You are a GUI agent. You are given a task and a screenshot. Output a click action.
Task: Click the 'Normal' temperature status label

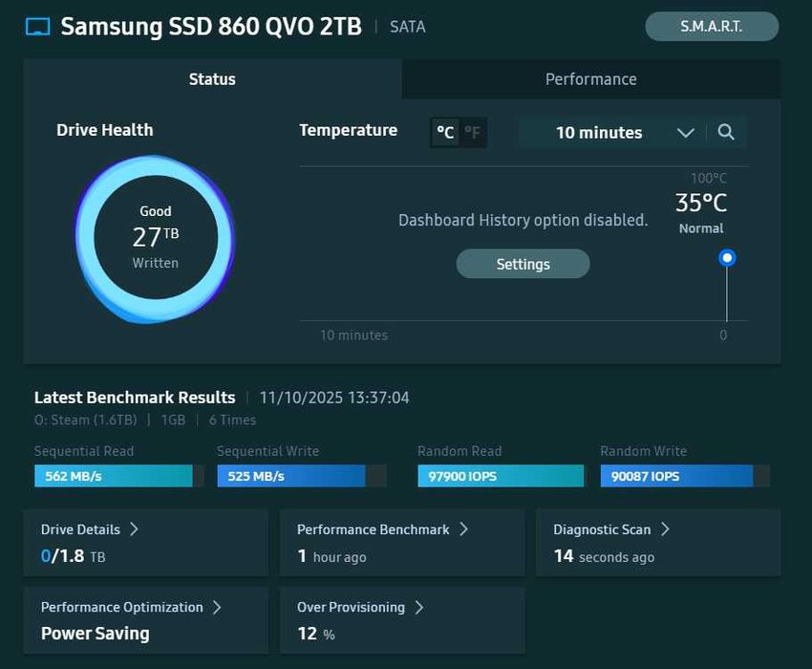coord(701,228)
